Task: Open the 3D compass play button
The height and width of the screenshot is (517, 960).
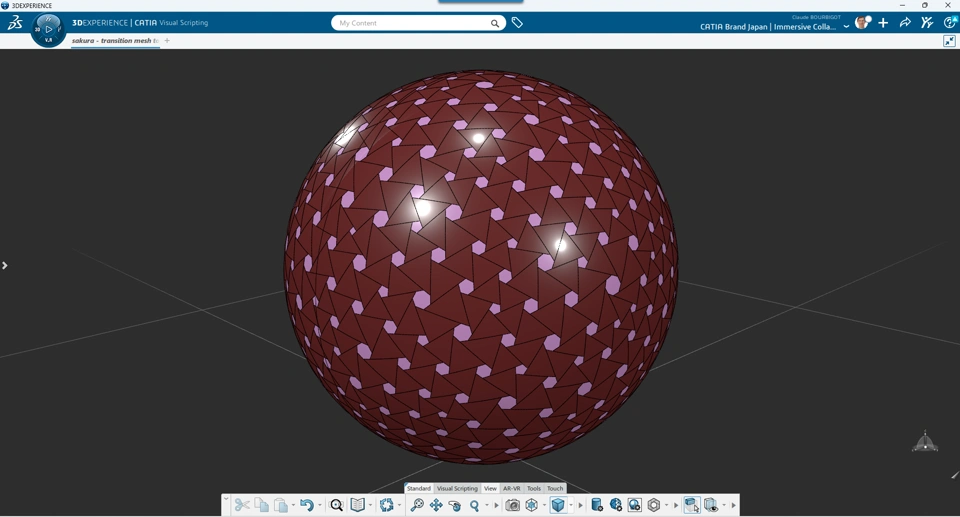Action: (x=48, y=29)
